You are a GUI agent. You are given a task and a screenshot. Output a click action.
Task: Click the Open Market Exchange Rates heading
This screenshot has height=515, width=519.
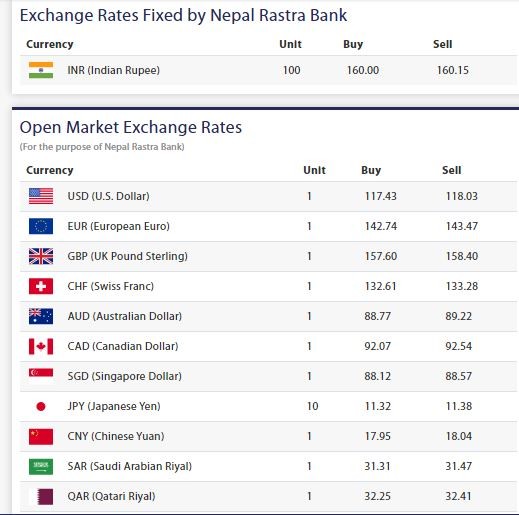point(131,127)
